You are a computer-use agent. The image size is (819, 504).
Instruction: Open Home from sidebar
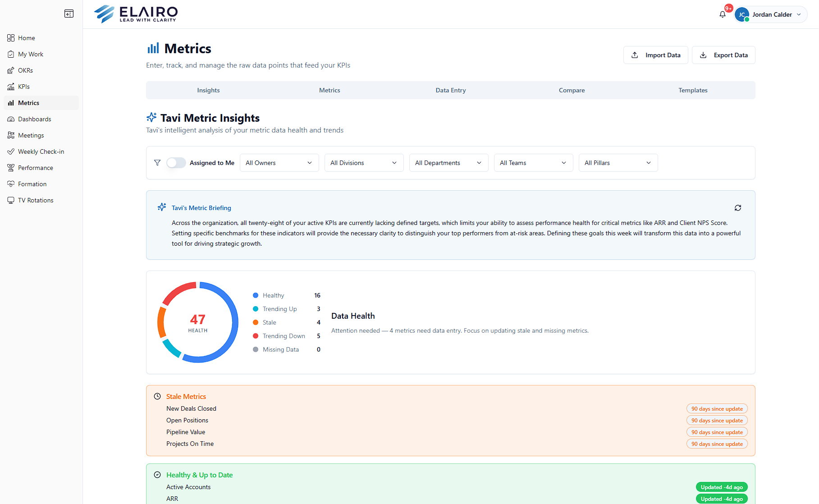(41, 38)
